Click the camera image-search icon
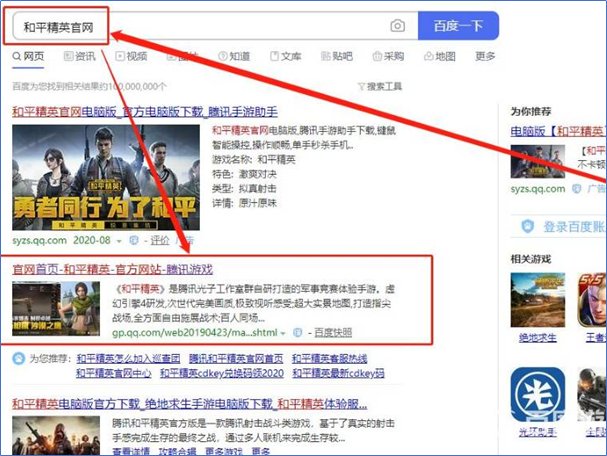Screen dimensions: 607x456 click(x=397, y=25)
